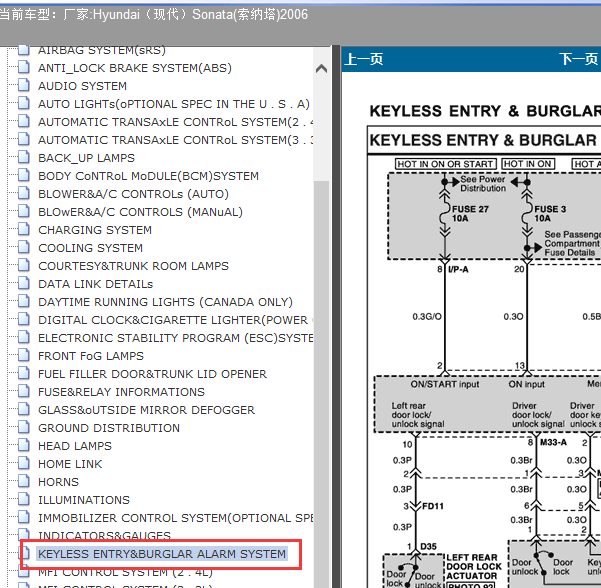This screenshot has height=588, width=601.
Task: Click the M33-A connector label
Action: (x=553, y=442)
